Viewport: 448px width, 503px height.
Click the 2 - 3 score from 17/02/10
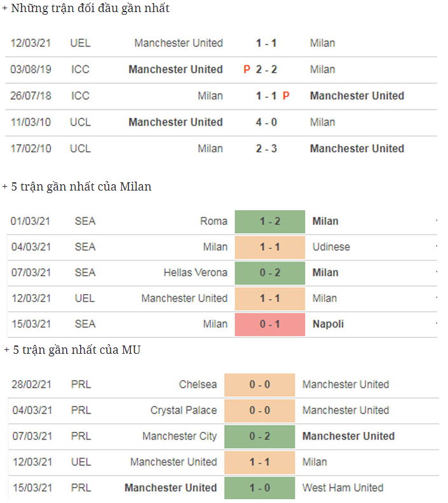(x=266, y=149)
